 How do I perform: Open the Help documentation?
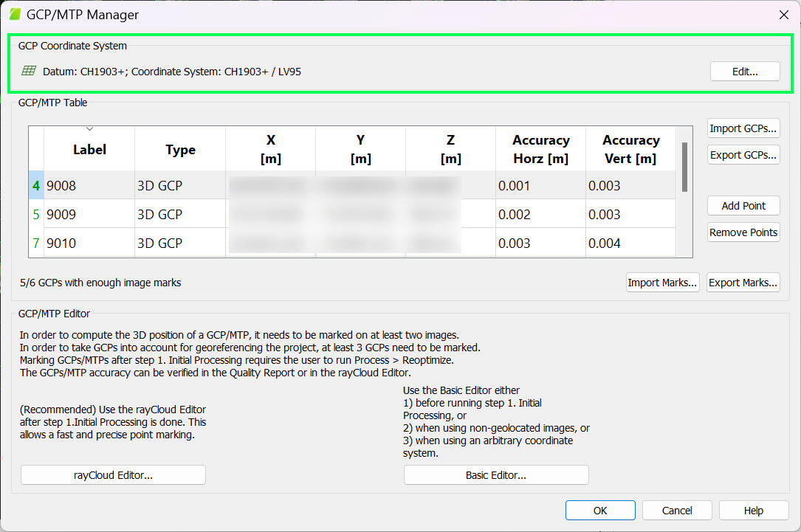[753, 510]
